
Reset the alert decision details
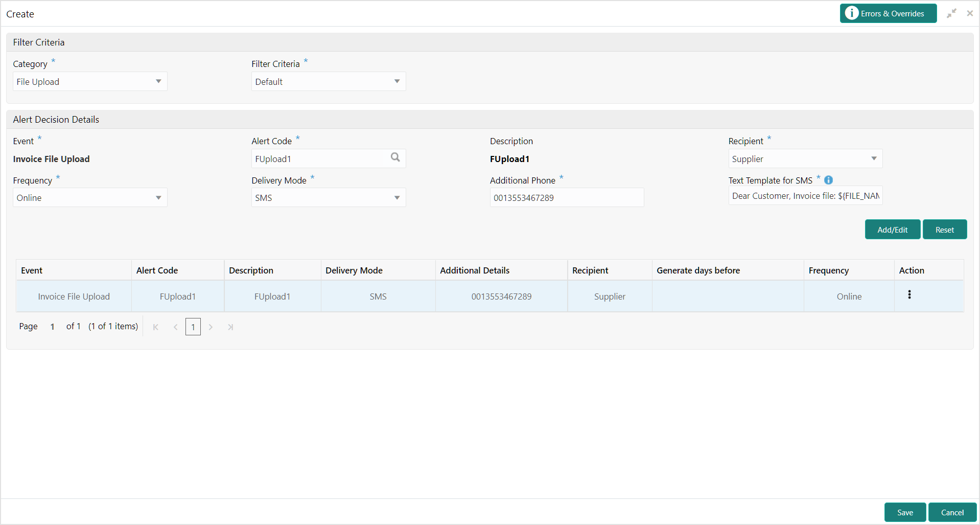(945, 230)
